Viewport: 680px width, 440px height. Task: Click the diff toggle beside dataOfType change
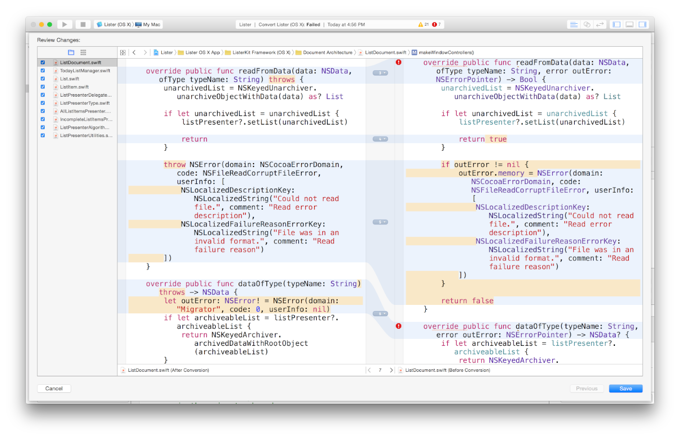380,313
